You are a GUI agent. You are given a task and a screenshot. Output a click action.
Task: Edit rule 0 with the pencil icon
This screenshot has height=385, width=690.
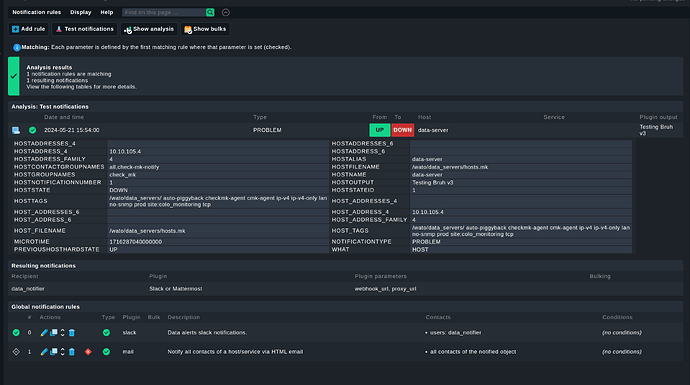click(44, 333)
